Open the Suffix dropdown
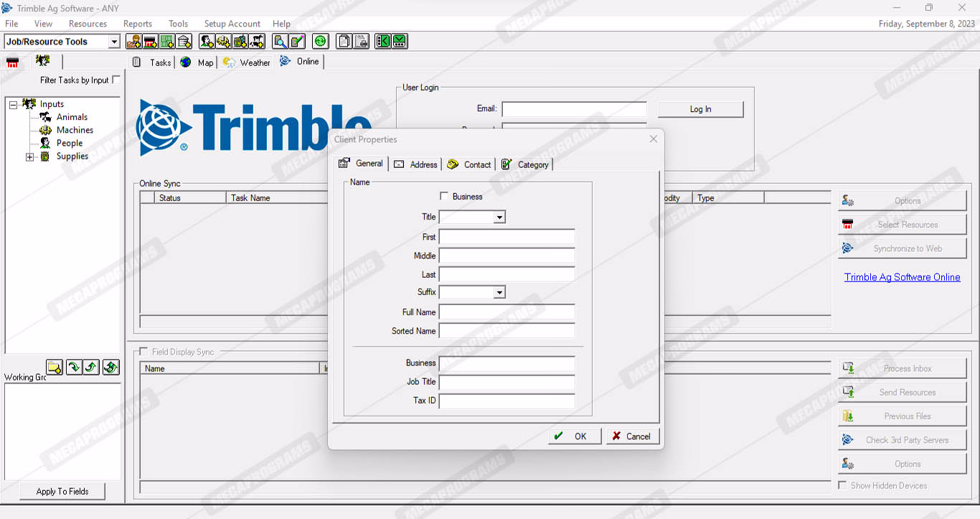The image size is (980, 519). tap(499, 292)
